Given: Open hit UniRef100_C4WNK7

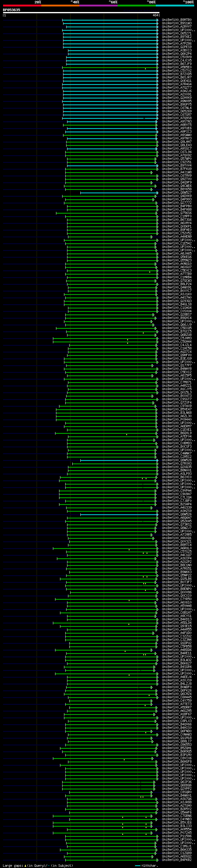Looking at the screenshot, I should [x=176, y=454].
